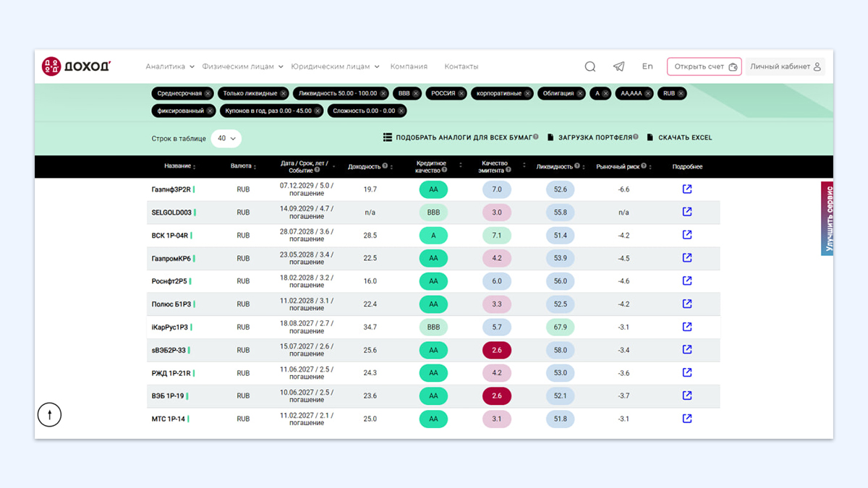Open details link for Полюс Б1Р3

pos(687,304)
